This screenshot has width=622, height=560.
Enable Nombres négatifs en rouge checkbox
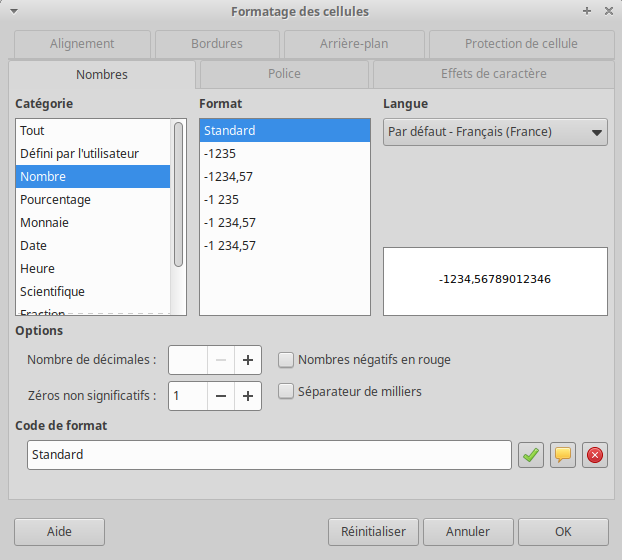point(286,360)
